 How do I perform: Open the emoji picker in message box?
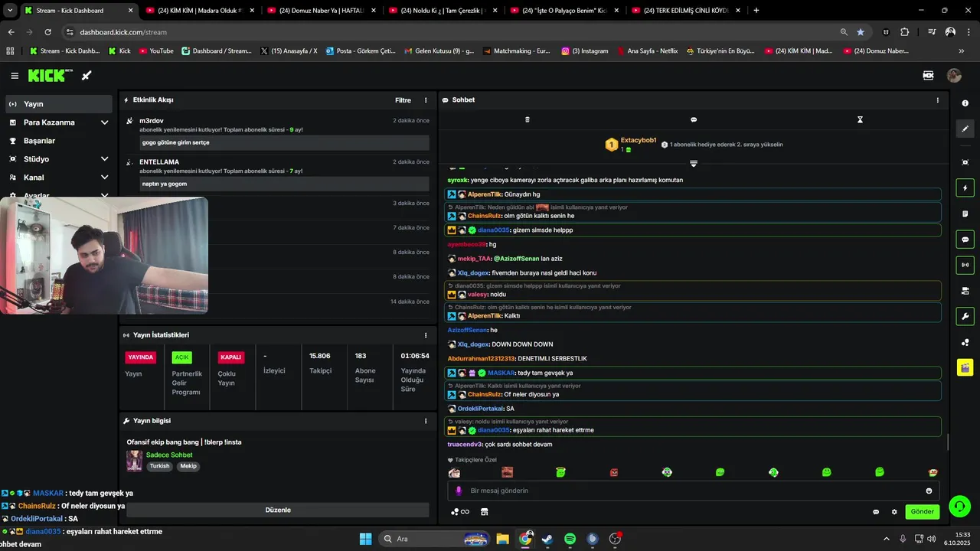tap(929, 491)
